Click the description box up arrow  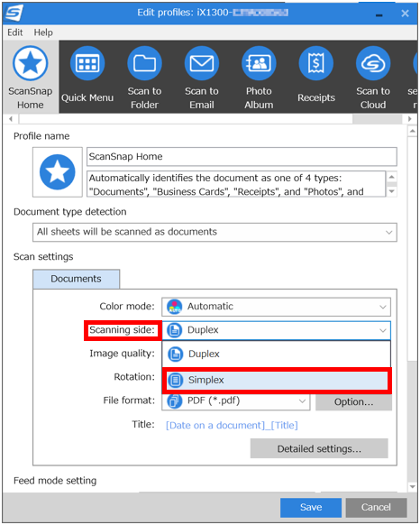(391, 177)
